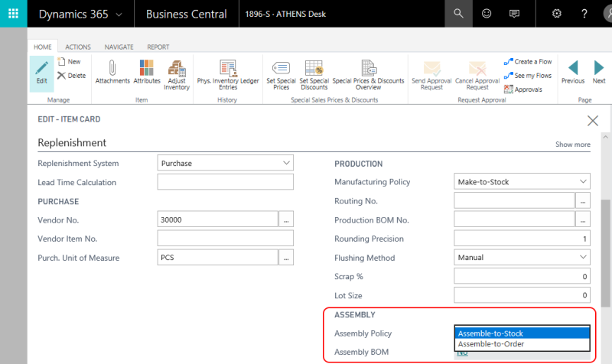Click Rounding Precision field
This screenshot has width=612, height=364.
[x=522, y=239]
